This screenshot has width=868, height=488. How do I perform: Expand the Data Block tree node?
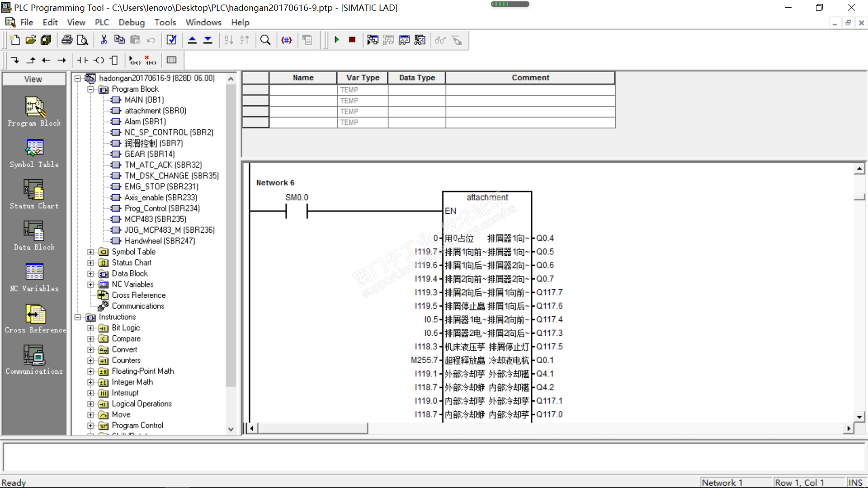[x=90, y=274]
